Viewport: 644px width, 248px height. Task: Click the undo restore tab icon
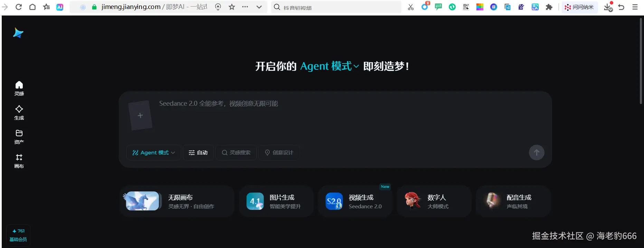(621, 7)
